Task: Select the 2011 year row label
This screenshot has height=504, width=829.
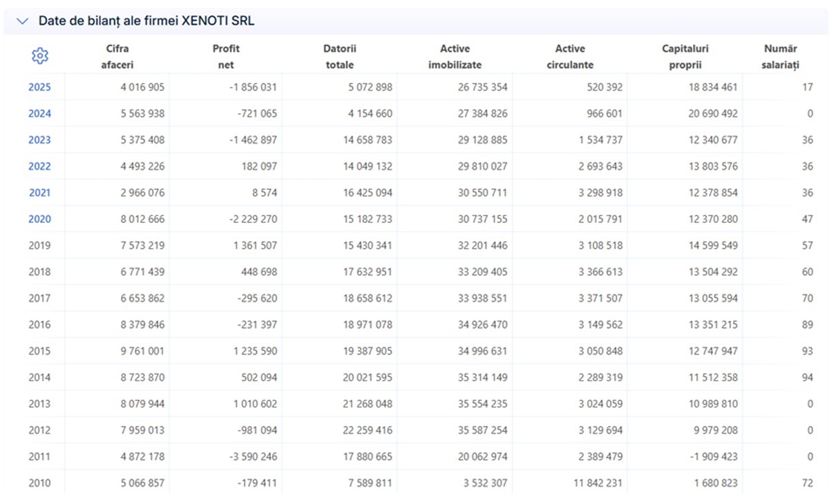Action: (39, 456)
